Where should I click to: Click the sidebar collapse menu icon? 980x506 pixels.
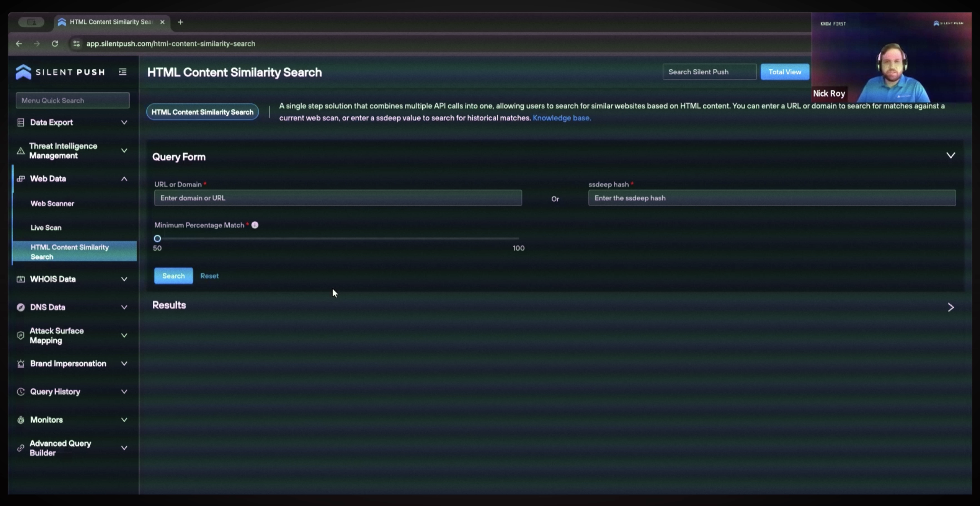[x=122, y=72]
